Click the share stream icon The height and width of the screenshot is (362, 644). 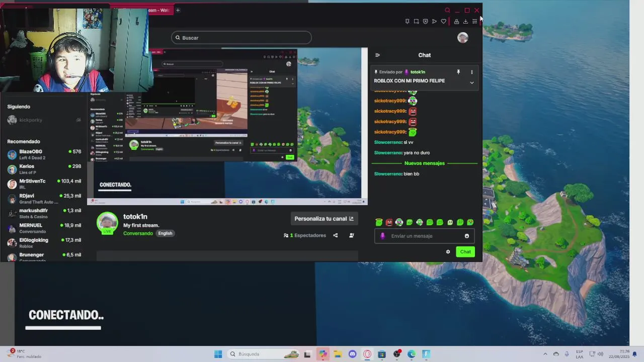click(335, 235)
